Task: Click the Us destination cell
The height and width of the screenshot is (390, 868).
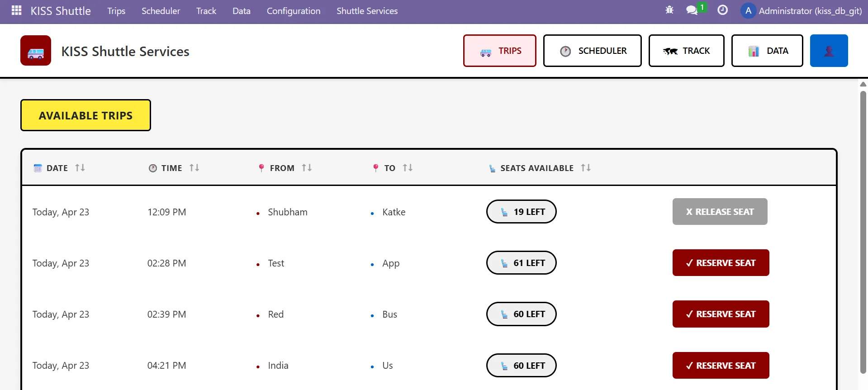Action: click(x=388, y=366)
